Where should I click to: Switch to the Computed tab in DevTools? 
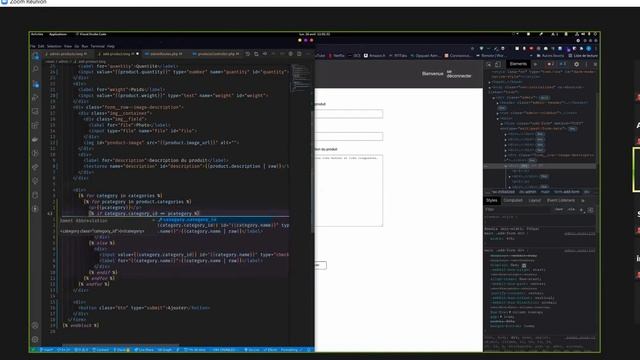pos(513,200)
